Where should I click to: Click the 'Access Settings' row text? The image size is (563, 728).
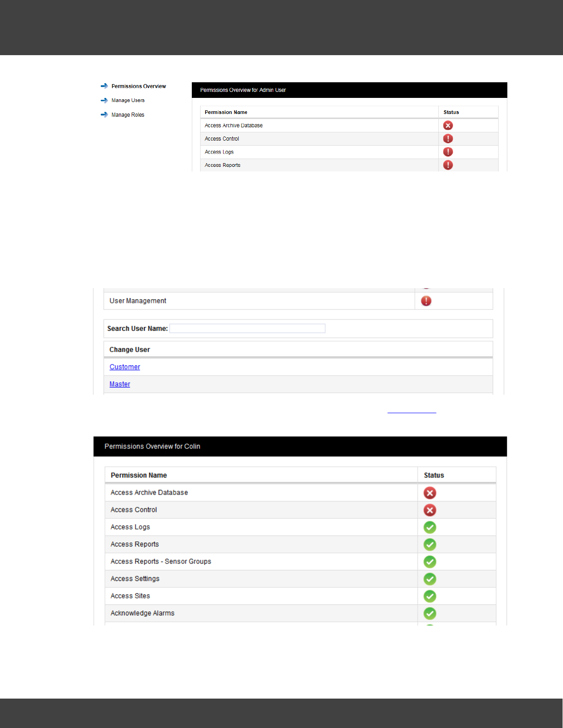point(135,579)
